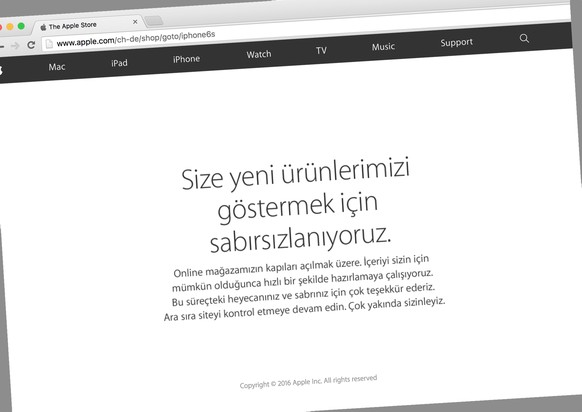Maximize the window with the green button
Image resolution: width=582 pixels, height=412 pixels.
(x=21, y=26)
